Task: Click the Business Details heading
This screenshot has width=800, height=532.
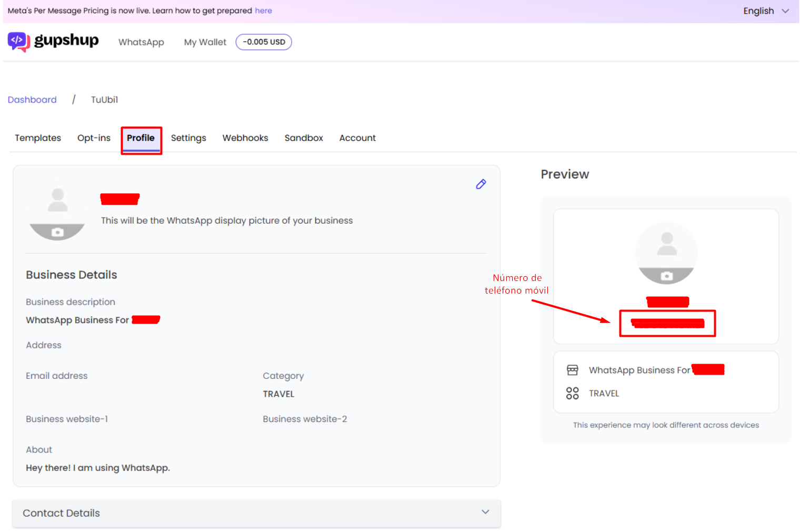Action: [x=72, y=275]
